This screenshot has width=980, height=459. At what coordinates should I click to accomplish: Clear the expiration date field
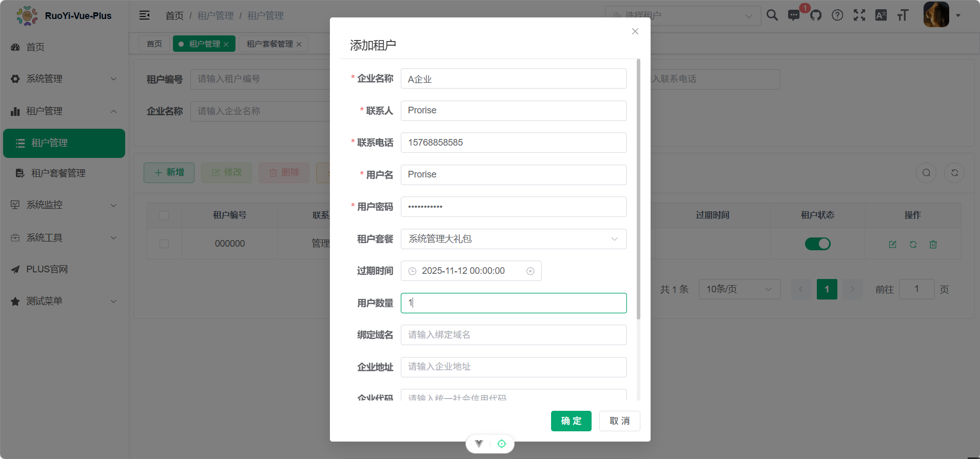531,271
